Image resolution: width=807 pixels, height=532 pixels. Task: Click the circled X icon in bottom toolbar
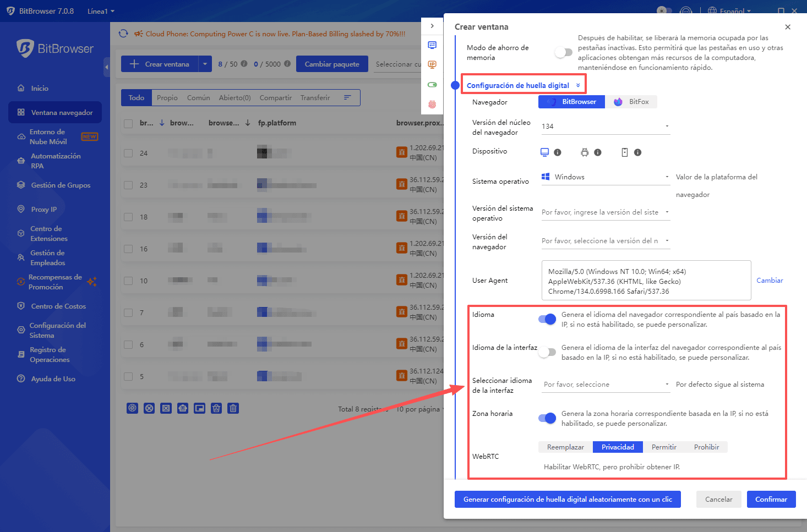coord(149,408)
